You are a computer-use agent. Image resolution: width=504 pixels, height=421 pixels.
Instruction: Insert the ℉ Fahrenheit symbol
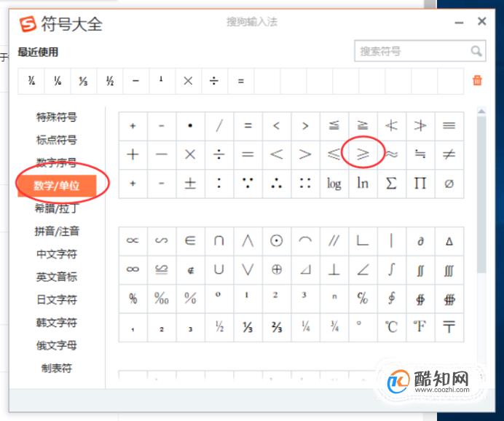tap(420, 328)
